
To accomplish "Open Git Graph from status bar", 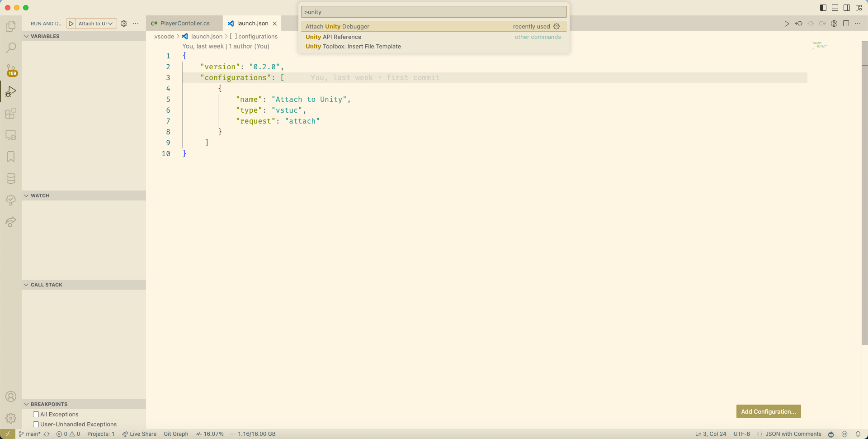I will pyautogui.click(x=176, y=434).
